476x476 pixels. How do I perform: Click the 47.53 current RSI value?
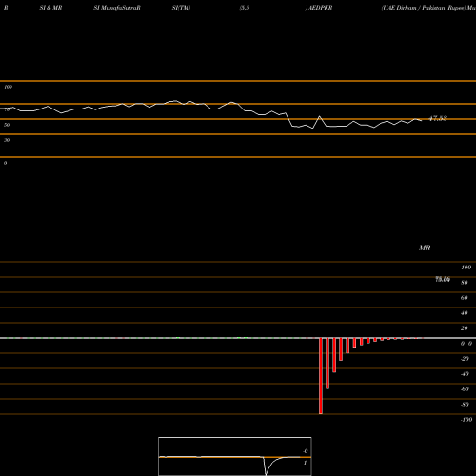click(x=438, y=118)
